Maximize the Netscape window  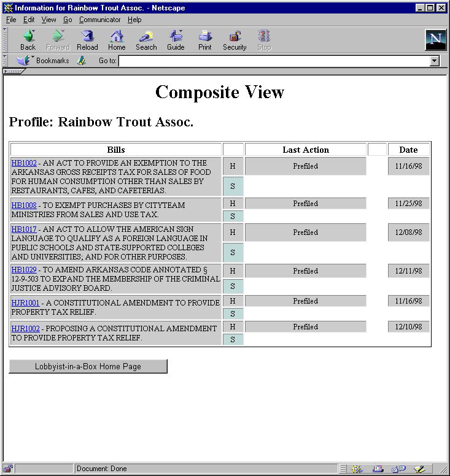click(430, 7)
